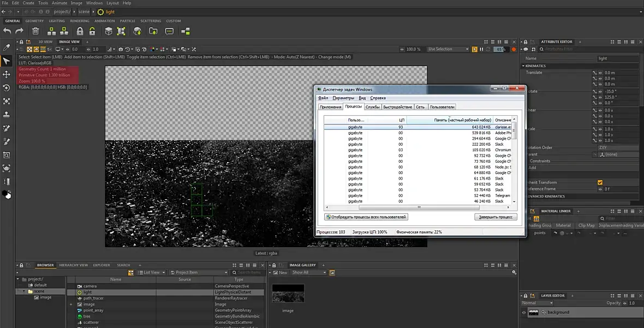
Task: Click the Name field containing light
Action: [618, 58]
